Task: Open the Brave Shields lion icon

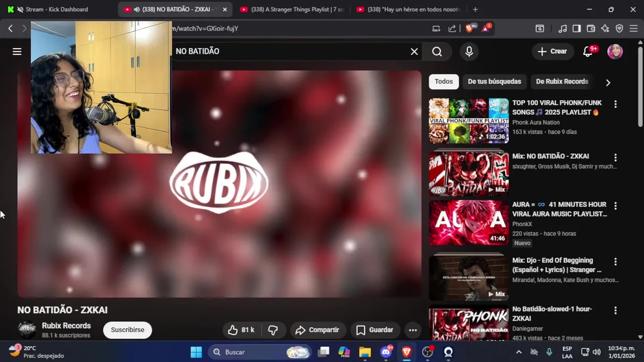Action: (469, 29)
